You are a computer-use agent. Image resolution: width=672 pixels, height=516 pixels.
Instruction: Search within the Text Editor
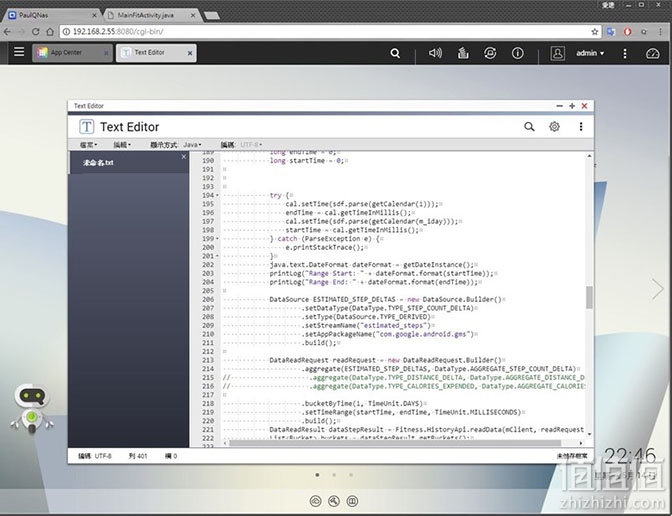(x=529, y=126)
